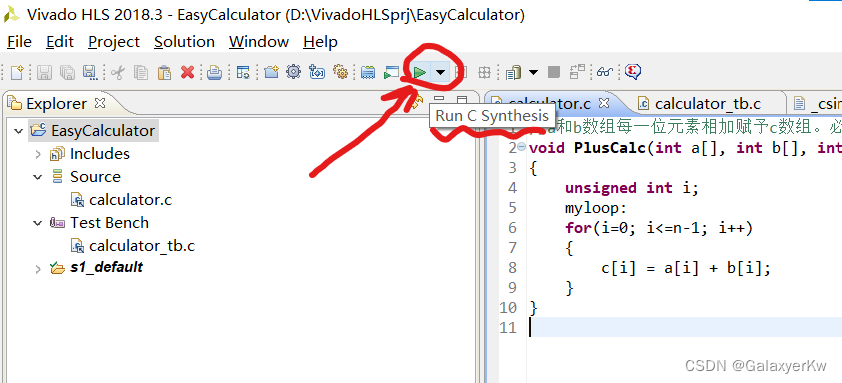Image resolution: width=842 pixels, height=383 pixels.
Task: Click the Save As toolbar icon
Action: click(x=90, y=72)
